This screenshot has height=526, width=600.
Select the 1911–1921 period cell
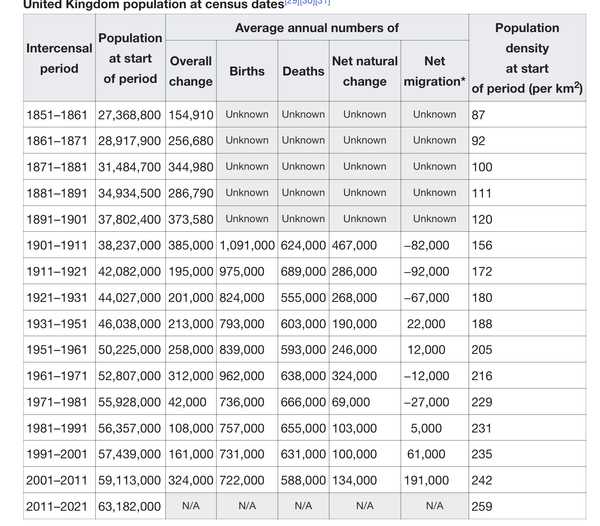tap(59, 272)
